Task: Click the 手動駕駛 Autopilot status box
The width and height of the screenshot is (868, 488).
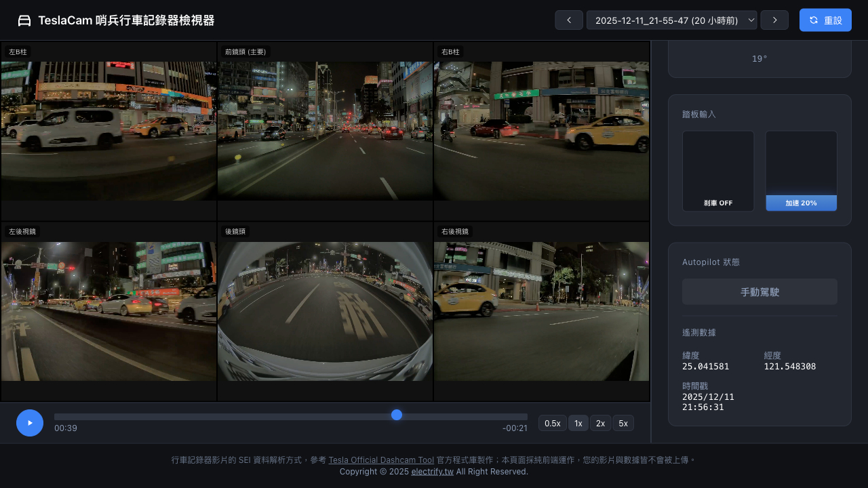Action: pyautogui.click(x=759, y=292)
